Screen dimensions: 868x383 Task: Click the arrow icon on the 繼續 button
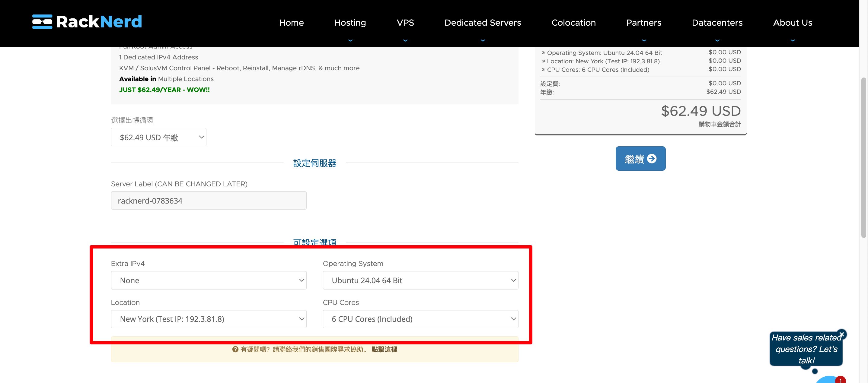click(652, 159)
